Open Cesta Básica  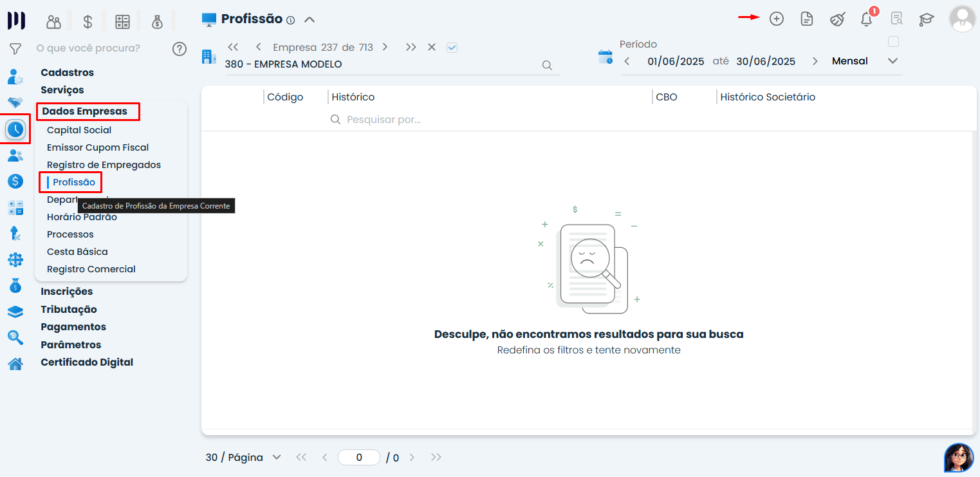pyautogui.click(x=77, y=252)
